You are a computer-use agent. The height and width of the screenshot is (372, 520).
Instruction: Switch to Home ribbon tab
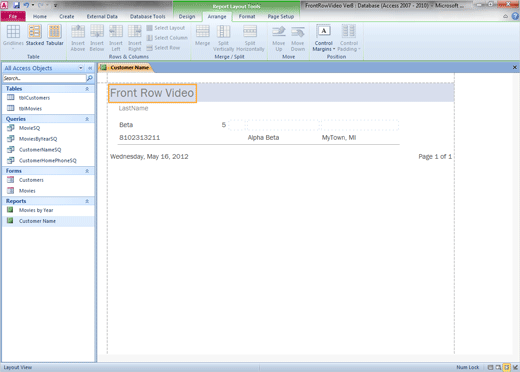(40, 16)
